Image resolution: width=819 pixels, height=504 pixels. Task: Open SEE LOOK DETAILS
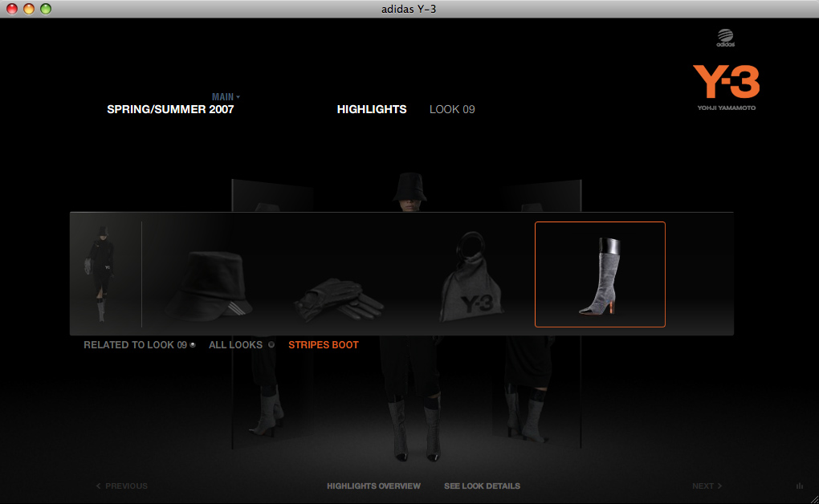pos(482,486)
